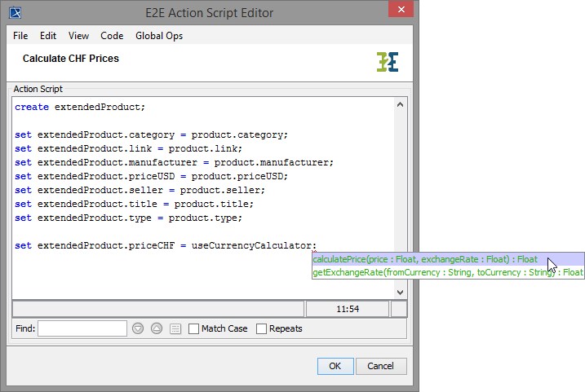This screenshot has height=392, width=585.
Task: Open the File menu
Action: coord(20,36)
